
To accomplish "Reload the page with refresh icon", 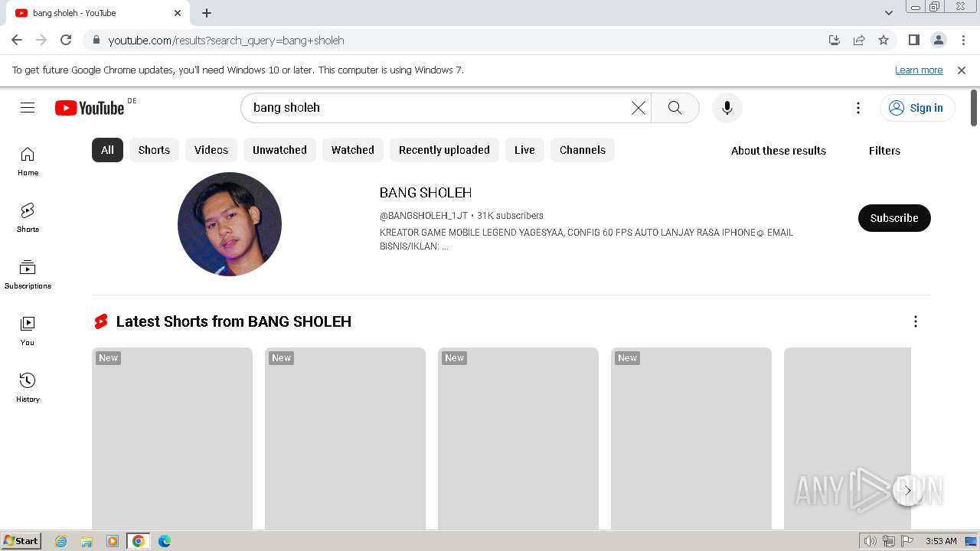I will click(x=66, y=40).
